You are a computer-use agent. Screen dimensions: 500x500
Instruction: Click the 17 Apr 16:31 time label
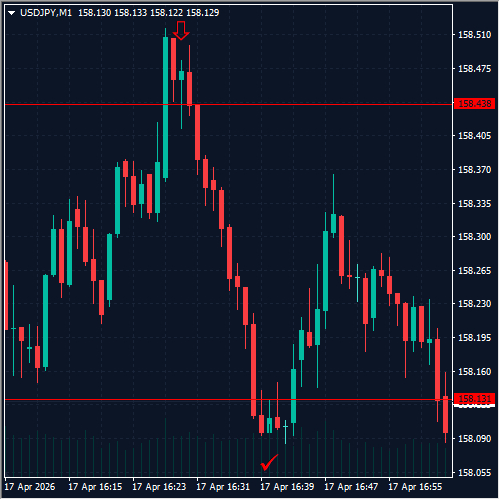coord(223,487)
